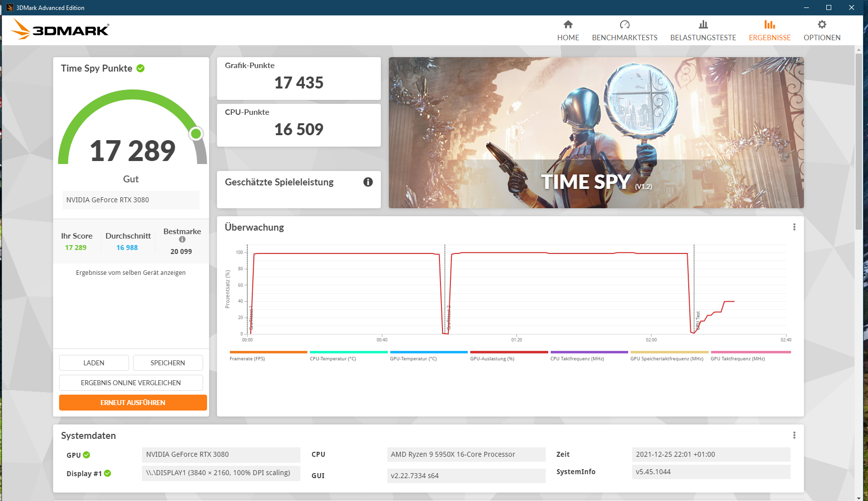Click the Grafik-Punkte value 17 435
The height and width of the screenshot is (501, 868).
click(x=299, y=83)
